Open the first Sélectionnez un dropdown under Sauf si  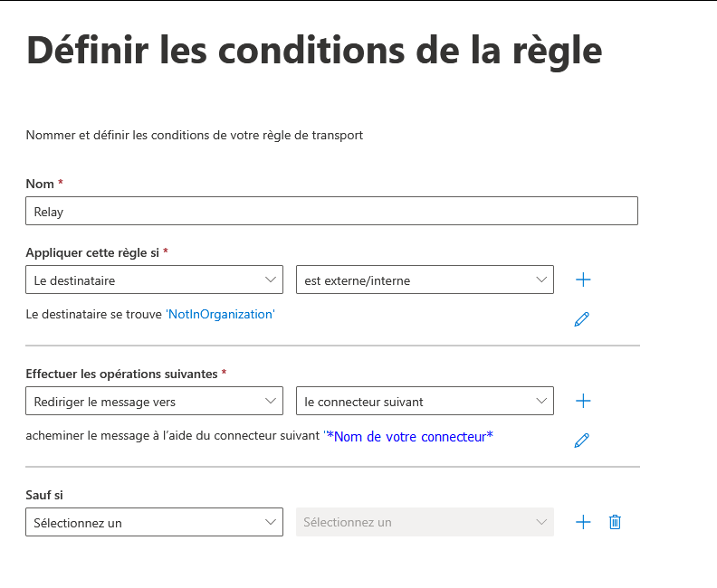154,522
